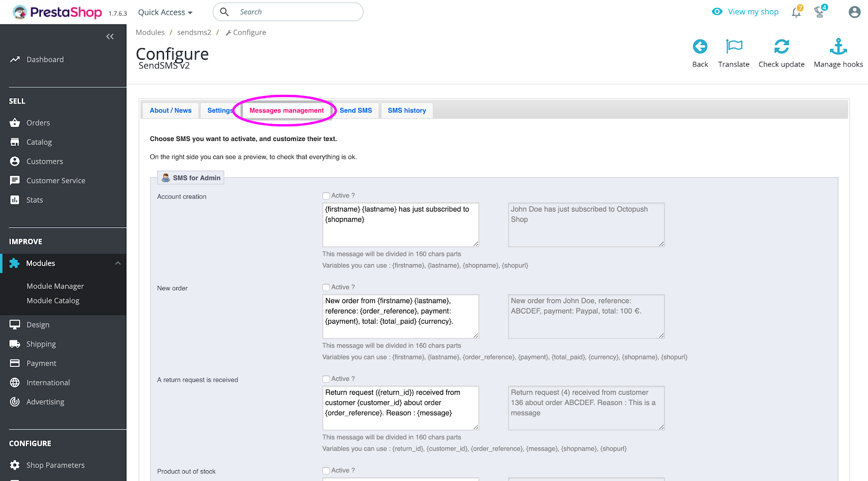Open the user profile avatar menu

click(x=854, y=12)
